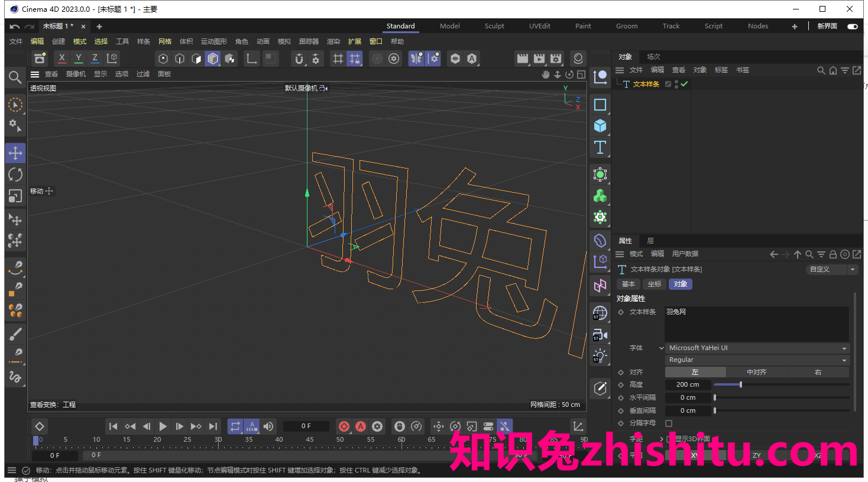Open the Regular font style dropdown

tap(757, 360)
